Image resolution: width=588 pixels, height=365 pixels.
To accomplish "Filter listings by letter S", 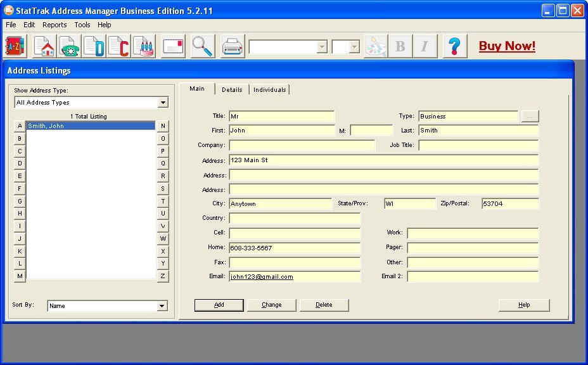I will 163,189.
